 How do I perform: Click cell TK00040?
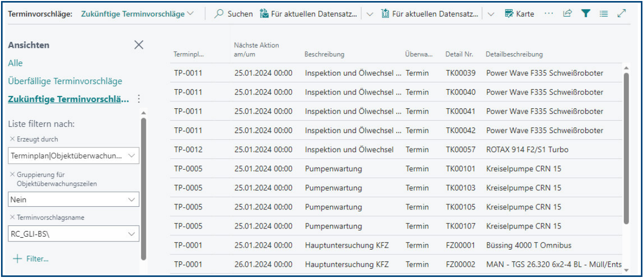[x=461, y=92]
